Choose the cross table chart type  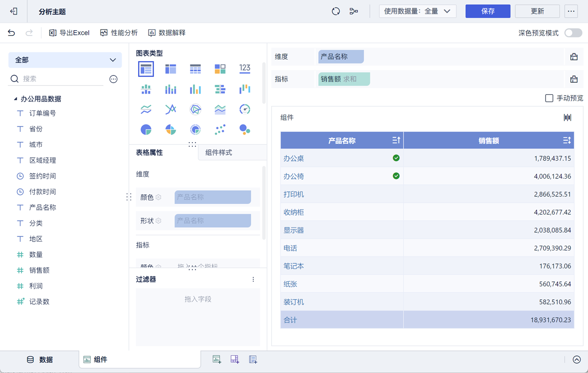[x=171, y=69]
